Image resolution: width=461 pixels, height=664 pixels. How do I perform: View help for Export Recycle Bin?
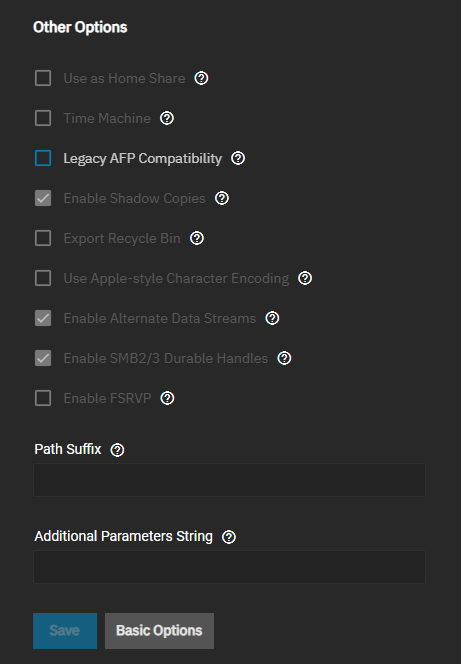(197, 238)
